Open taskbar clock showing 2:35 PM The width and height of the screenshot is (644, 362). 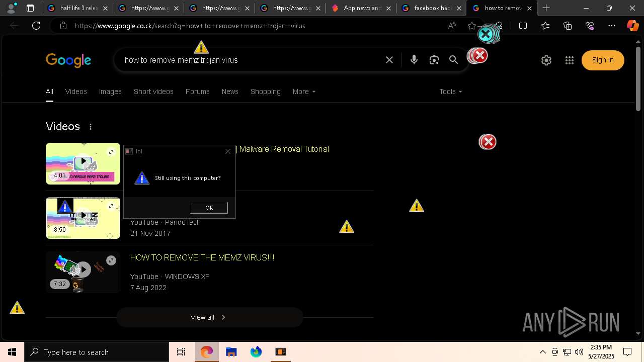coord(601,352)
